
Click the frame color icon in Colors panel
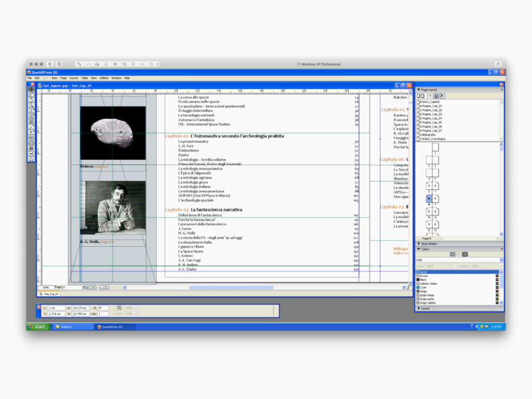click(x=453, y=255)
